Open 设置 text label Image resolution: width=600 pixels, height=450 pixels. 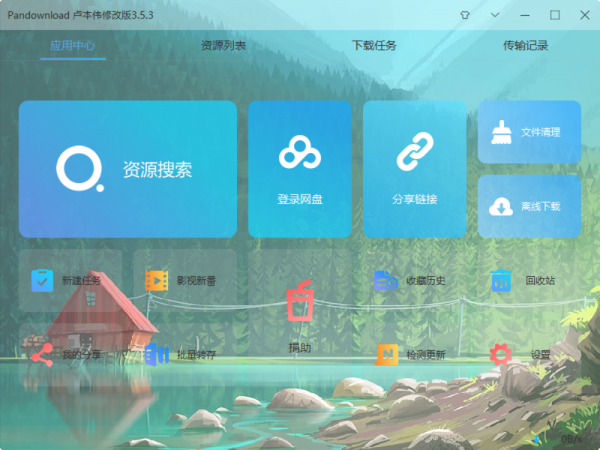click(540, 355)
